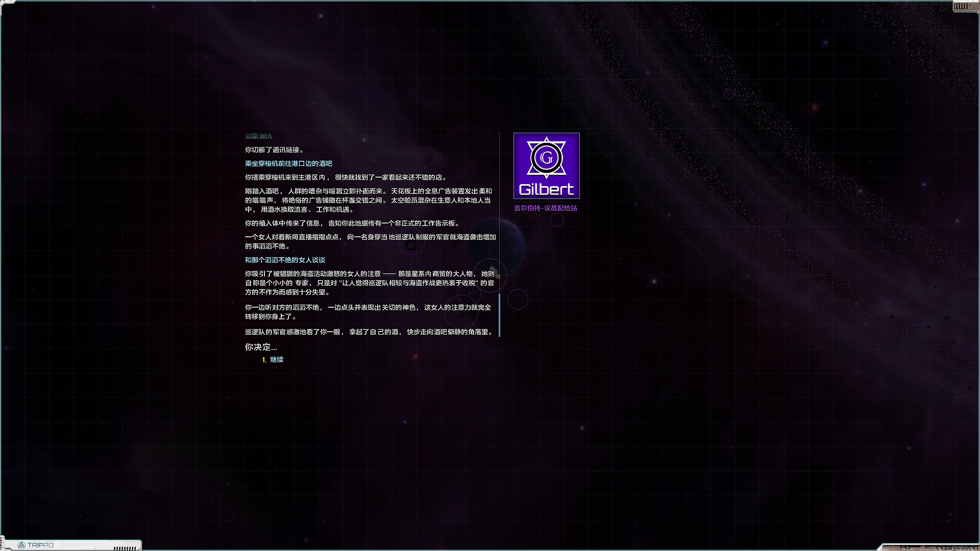
Task: Toggle the 乘坐穿梭机前往港口边的酒吧 header
Action: point(288,163)
